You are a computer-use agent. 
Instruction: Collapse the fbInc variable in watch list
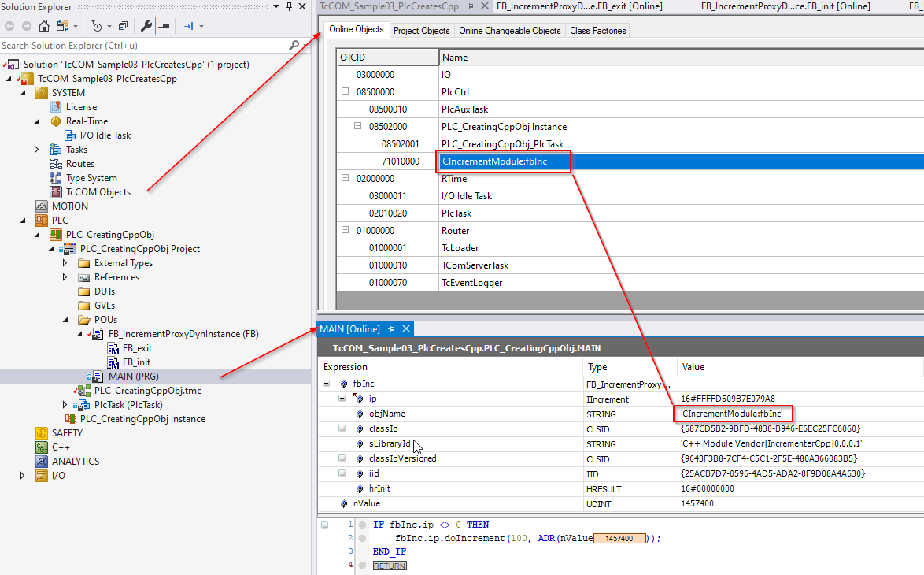tap(326, 384)
